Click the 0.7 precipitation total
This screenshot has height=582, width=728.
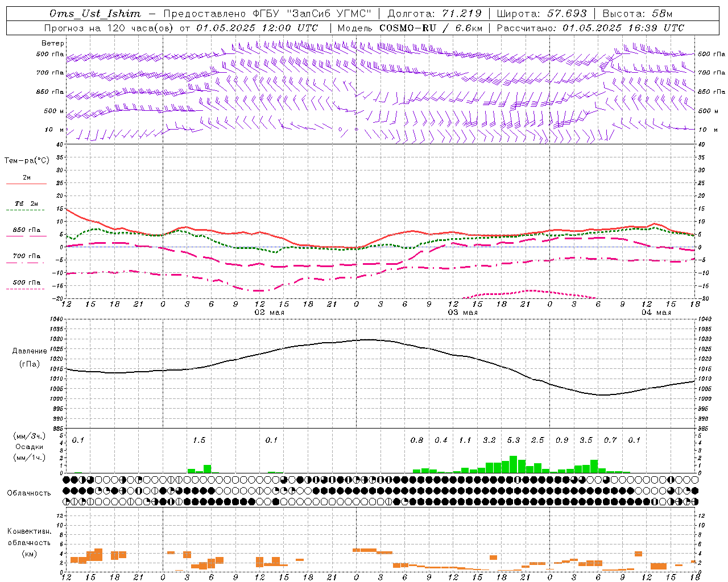click(610, 440)
